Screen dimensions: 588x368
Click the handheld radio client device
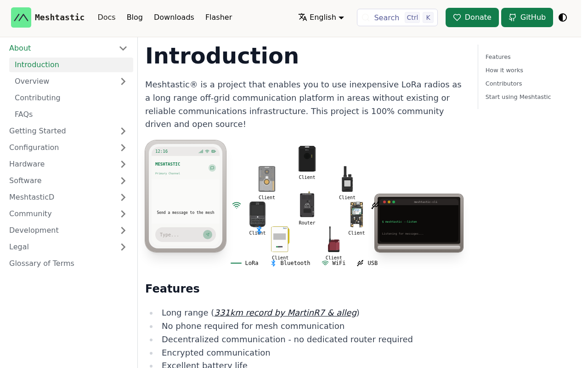[x=347, y=179]
